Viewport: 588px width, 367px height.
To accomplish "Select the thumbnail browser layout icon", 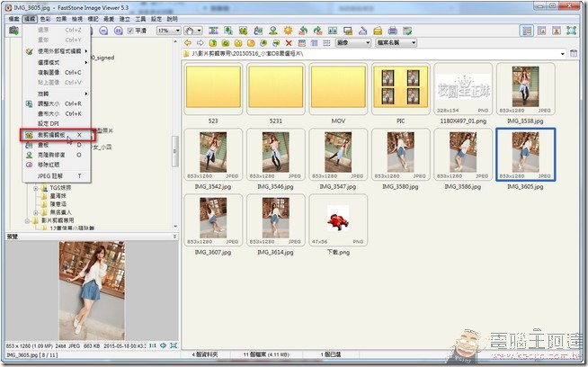I will pyautogui.click(x=527, y=31).
